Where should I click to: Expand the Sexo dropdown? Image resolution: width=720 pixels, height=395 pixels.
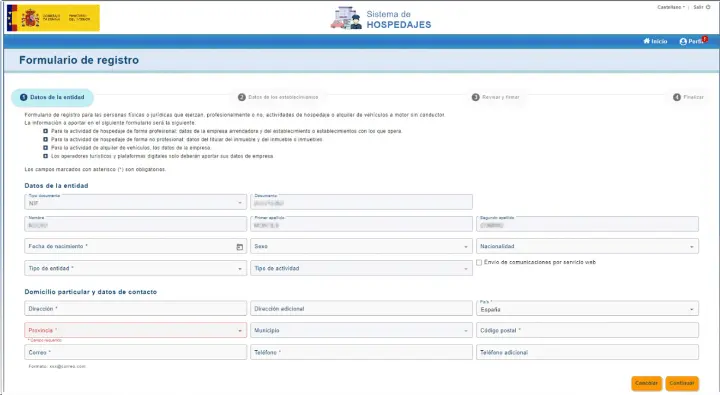[361, 246]
